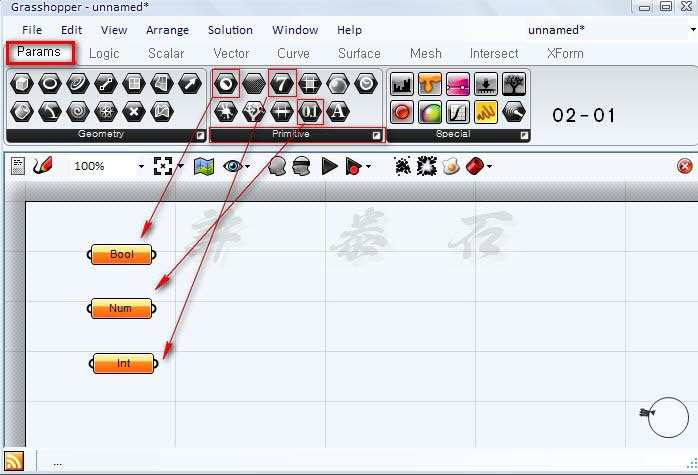Select the Boolean parameter icon in Primitive
The image size is (698, 475).
(x=226, y=84)
